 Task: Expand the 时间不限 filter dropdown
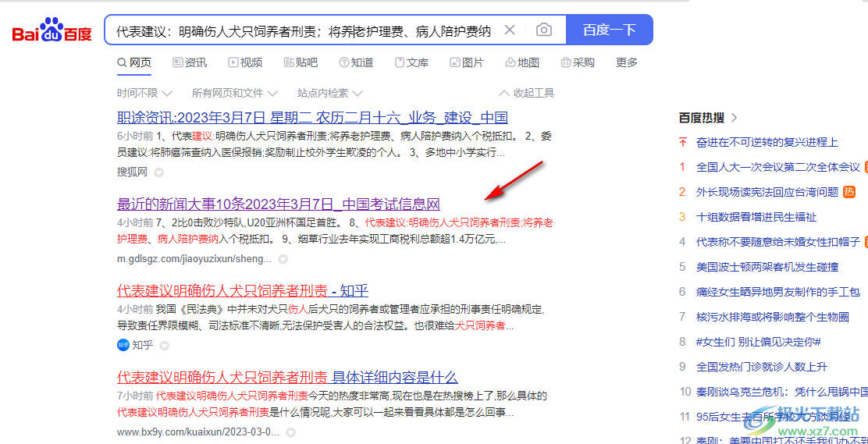pyautogui.click(x=144, y=93)
